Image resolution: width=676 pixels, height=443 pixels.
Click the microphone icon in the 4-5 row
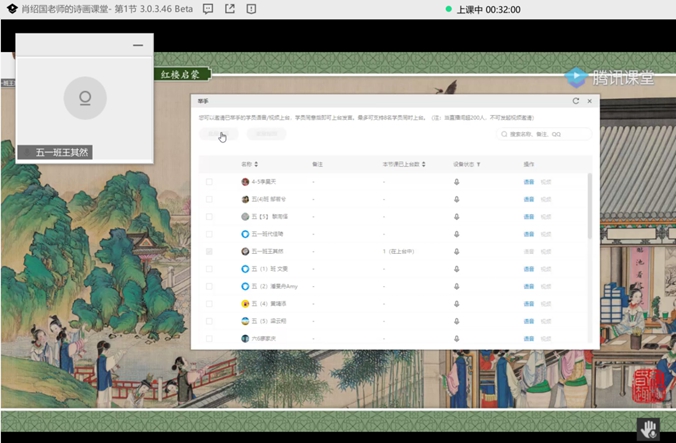tap(457, 182)
